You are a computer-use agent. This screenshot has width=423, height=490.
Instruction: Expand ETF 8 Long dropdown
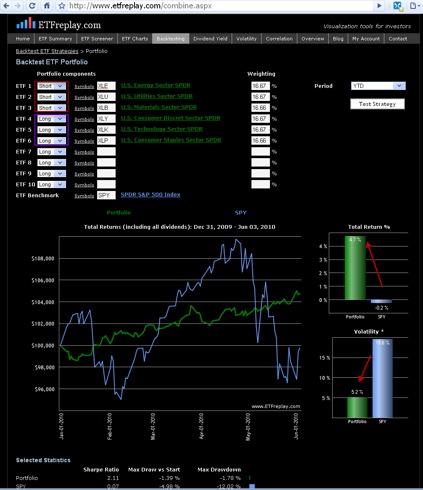tap(51, 163)
